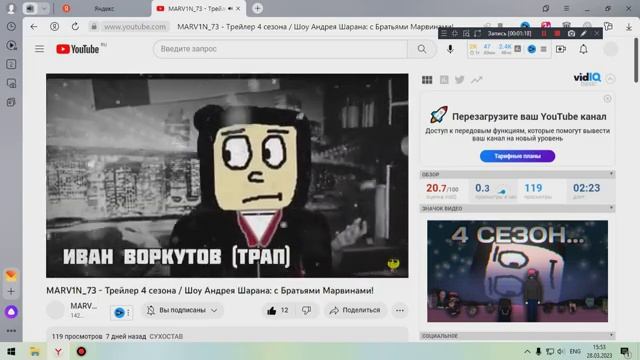Take screenshot with recorder camera icon

(571, 33)
